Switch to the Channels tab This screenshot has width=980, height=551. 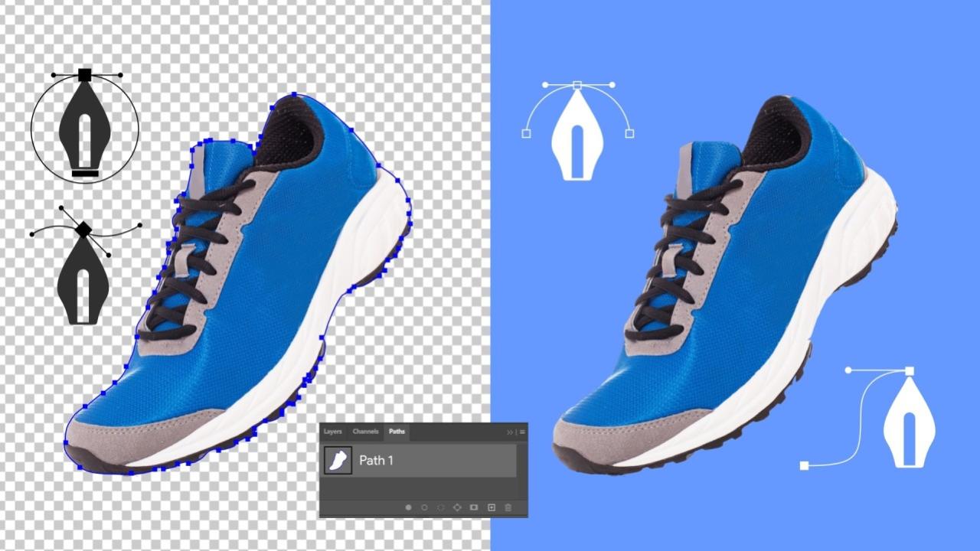tap(365, 432)
